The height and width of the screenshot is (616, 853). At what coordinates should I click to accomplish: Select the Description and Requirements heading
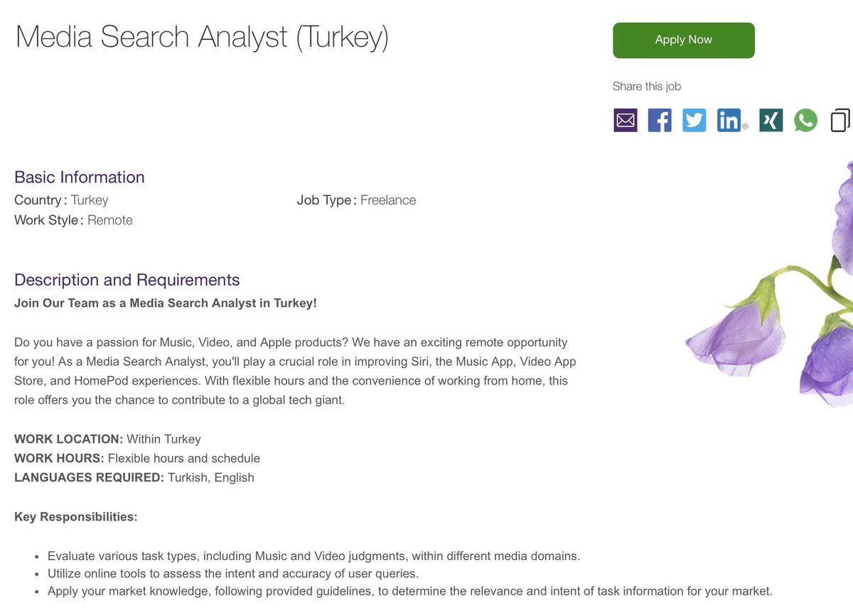127,279
